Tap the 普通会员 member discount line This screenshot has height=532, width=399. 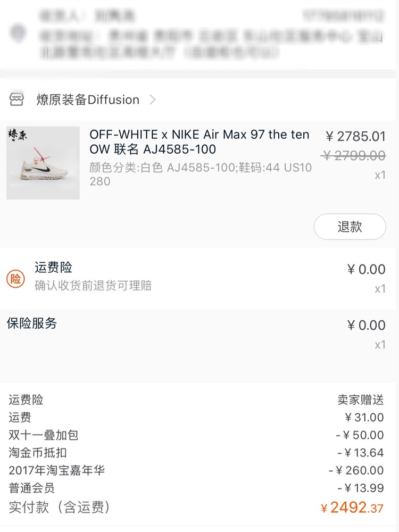point(196,488)
